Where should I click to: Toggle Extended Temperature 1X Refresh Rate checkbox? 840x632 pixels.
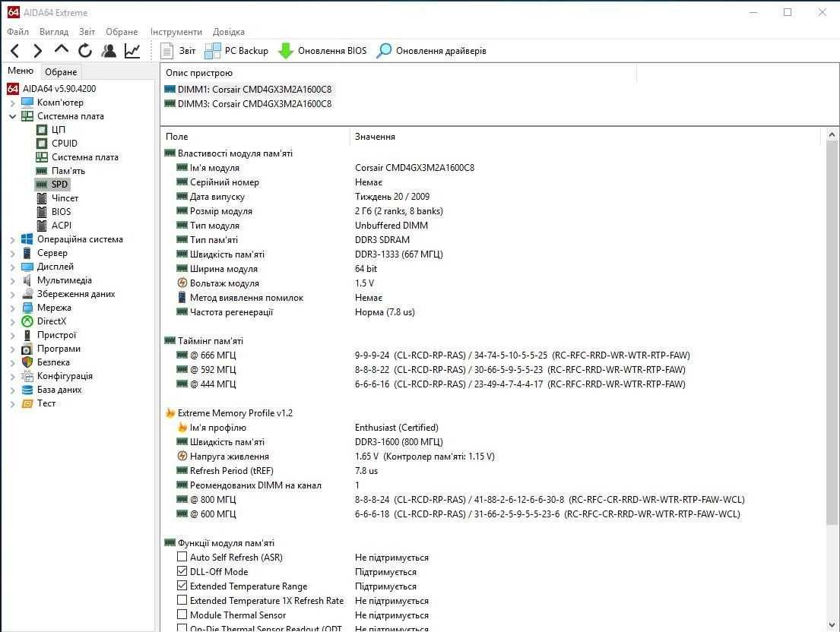(x=182, y=600)
